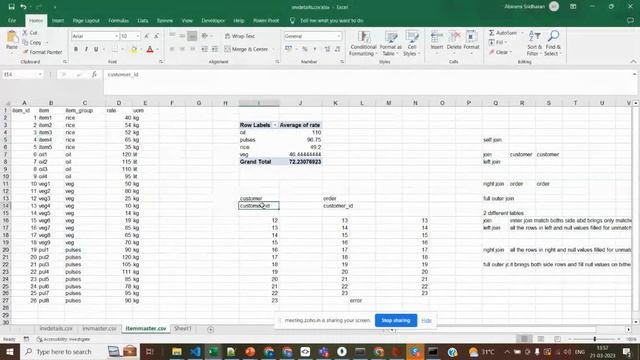Switch to Sheet1 tab
Image resolution: width=640 pixels, height=360 pixels.
pyautogui.click(x=182, y=328)
